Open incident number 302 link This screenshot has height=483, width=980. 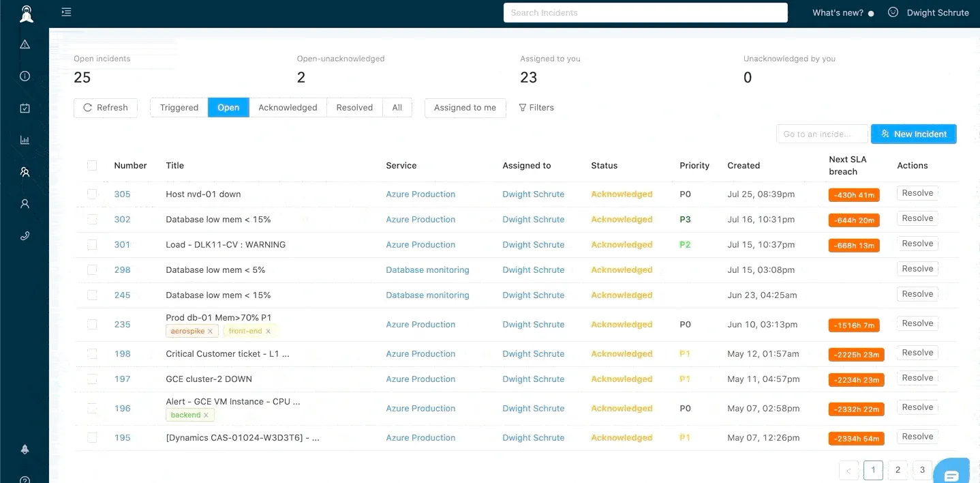tap(122, 220)
